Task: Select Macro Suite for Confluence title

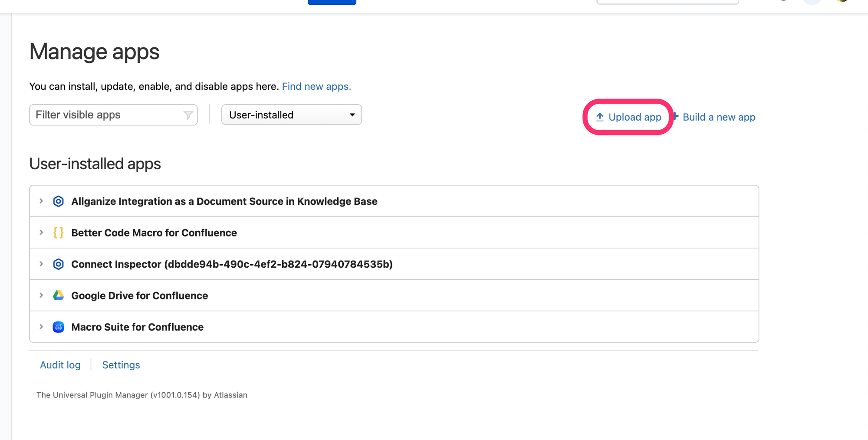Action: click(138, 327)
